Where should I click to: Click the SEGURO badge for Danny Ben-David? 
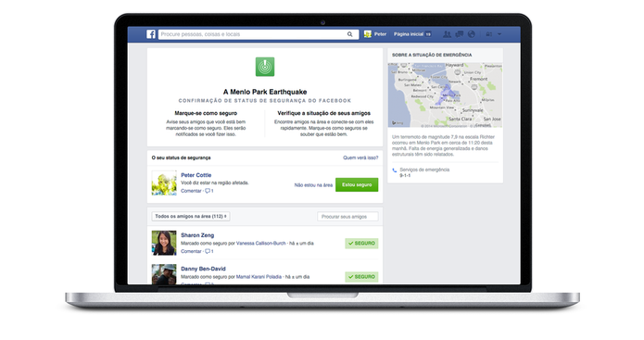coord(361,277)
